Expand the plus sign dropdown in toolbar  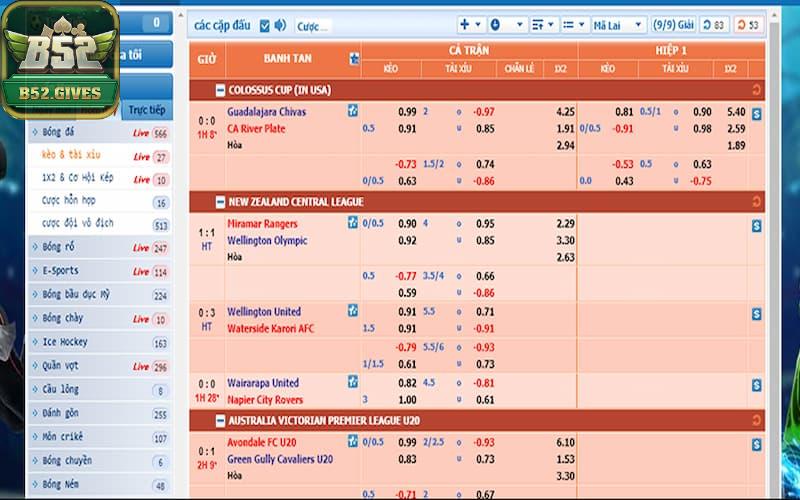(x=470, y=25)
